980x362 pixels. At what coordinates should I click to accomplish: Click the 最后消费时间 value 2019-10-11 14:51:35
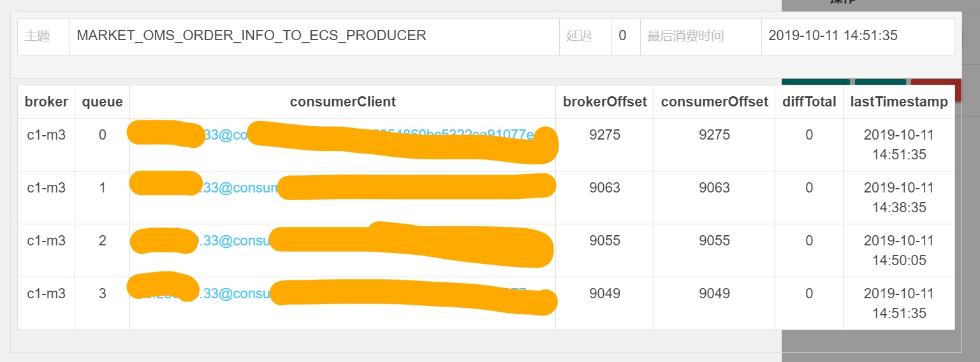click(833, 36)
